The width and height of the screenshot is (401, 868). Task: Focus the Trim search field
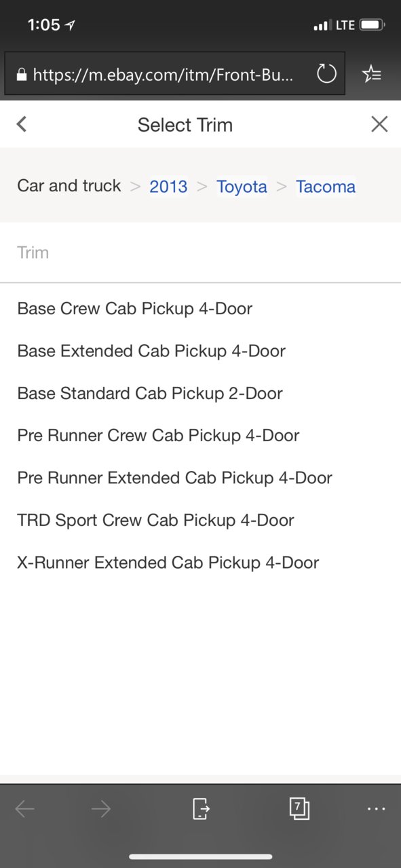tap(200, 252)
